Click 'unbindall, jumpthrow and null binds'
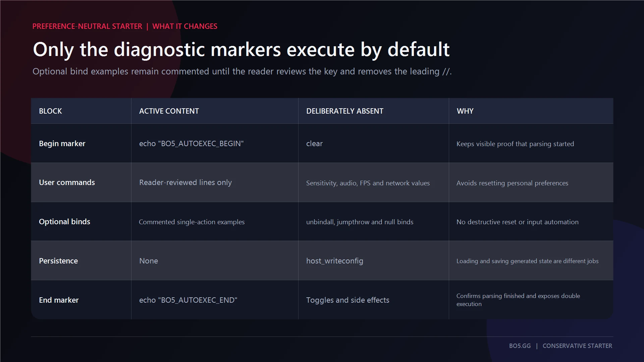 click(360, 222)
